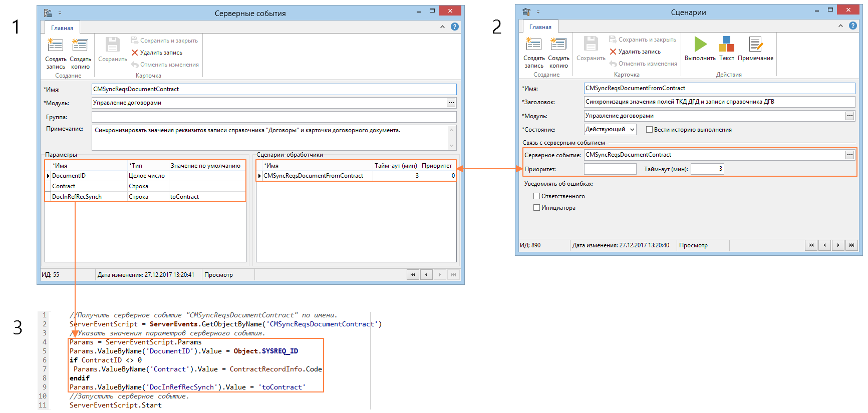The width and height of the screenshot is (868, 413).
Task: Select Contract parameter row
Action: click(145, 186)
